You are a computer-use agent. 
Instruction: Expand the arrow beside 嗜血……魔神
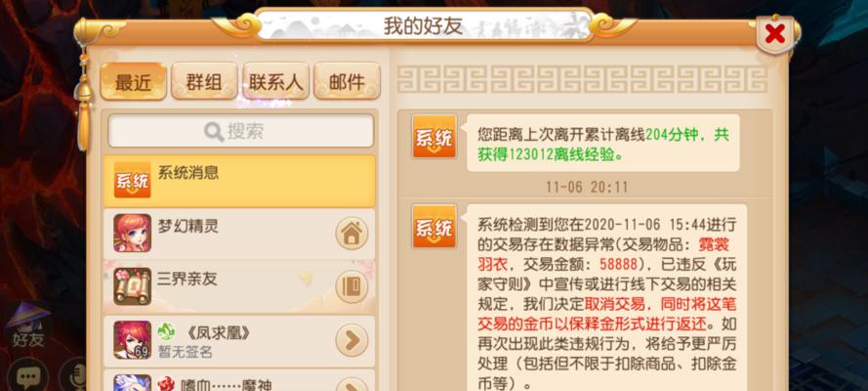click(x=351, y=385)
